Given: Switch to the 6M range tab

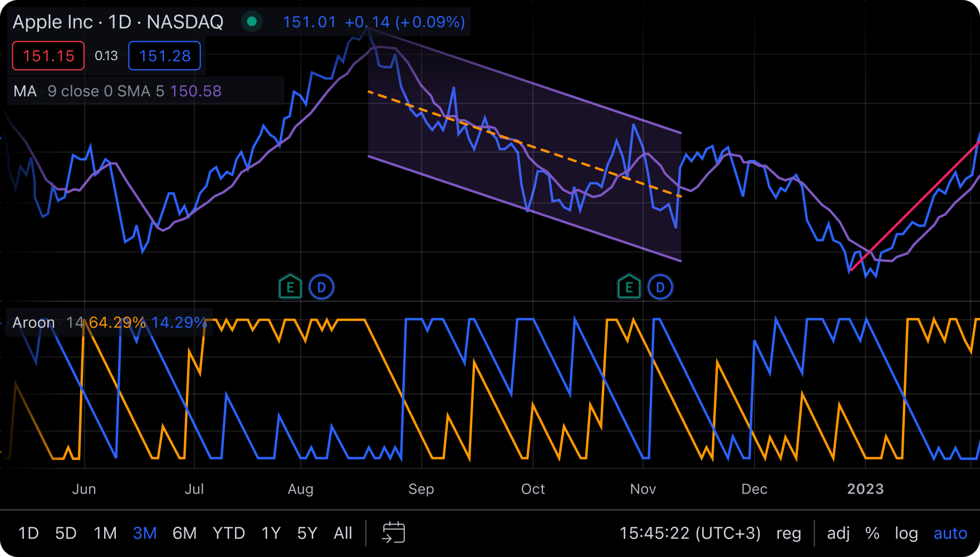Looking at the screenshot, I should [x=184, y=533].
